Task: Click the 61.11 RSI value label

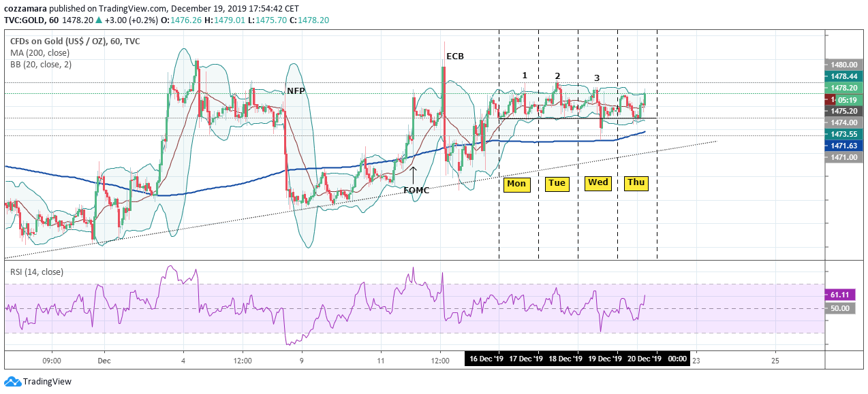Action: coord(840,295)
